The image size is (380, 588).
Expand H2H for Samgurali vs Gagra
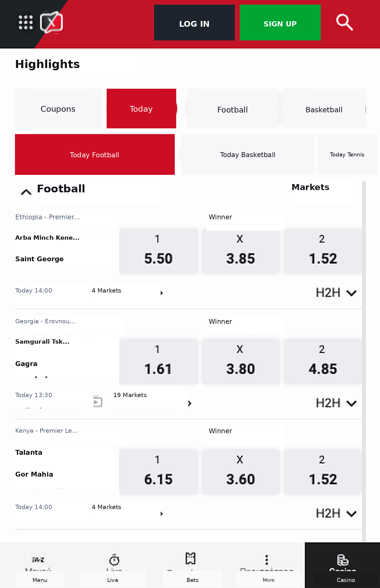[336, 403]
